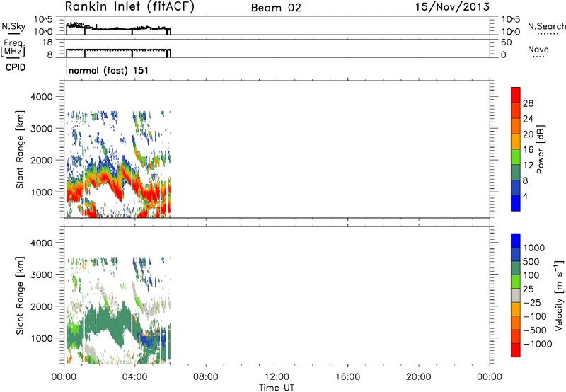Click 'Slant Range [km]' label of the velocity panel
The height and width of the screenshot is (392, 566).
20,296
